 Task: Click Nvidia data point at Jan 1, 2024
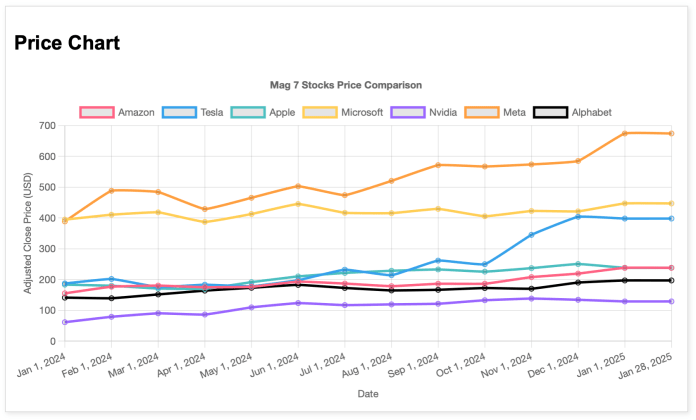coord(65,322)
